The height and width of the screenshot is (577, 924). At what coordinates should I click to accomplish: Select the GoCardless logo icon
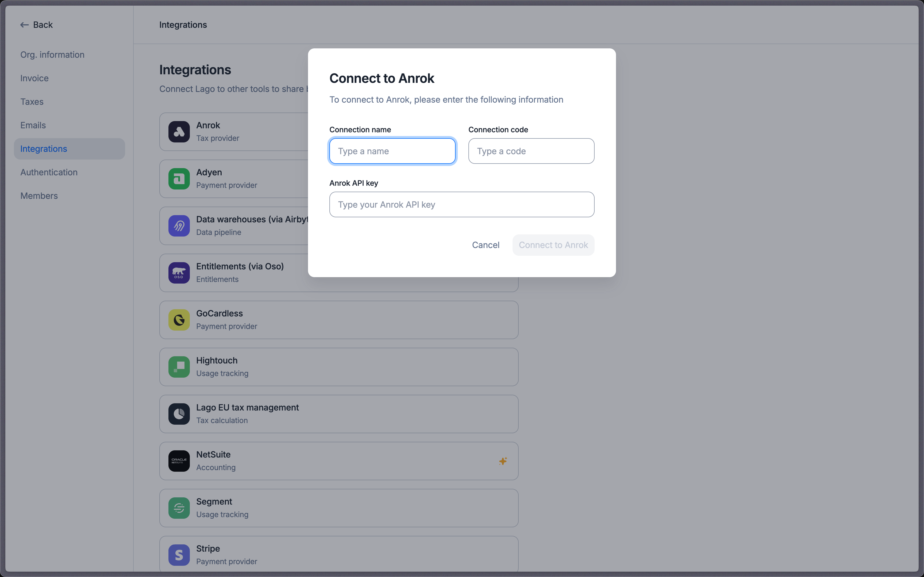[x=179, y=320]
